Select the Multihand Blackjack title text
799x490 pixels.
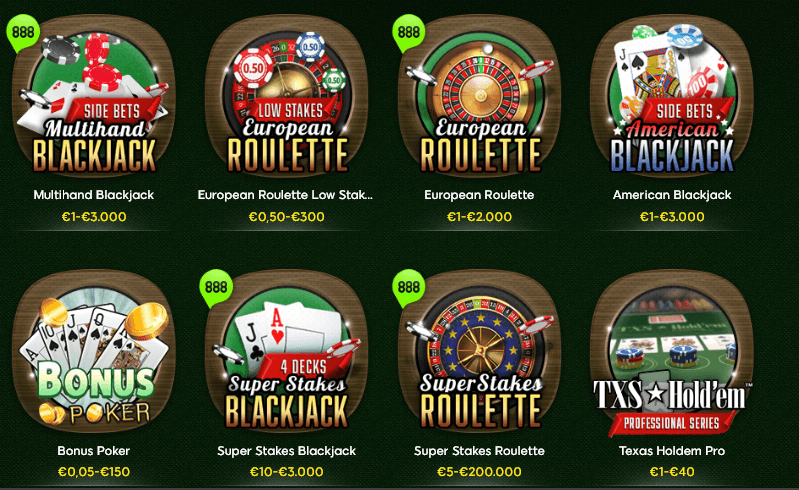click(x=94, y=195)
